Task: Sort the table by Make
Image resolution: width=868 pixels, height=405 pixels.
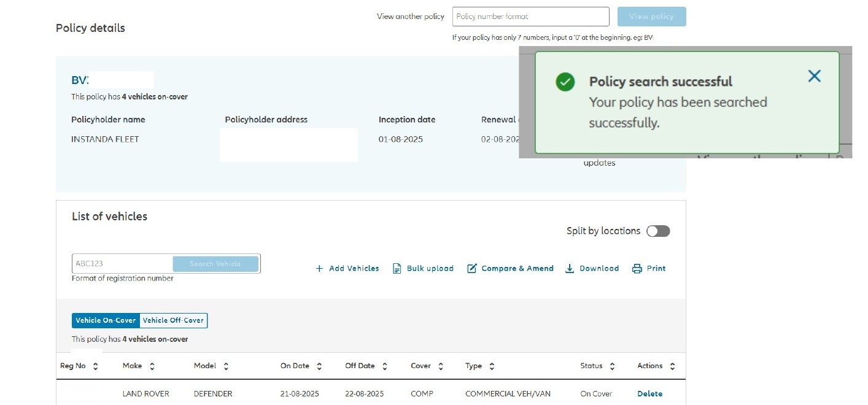Action: 152,366
